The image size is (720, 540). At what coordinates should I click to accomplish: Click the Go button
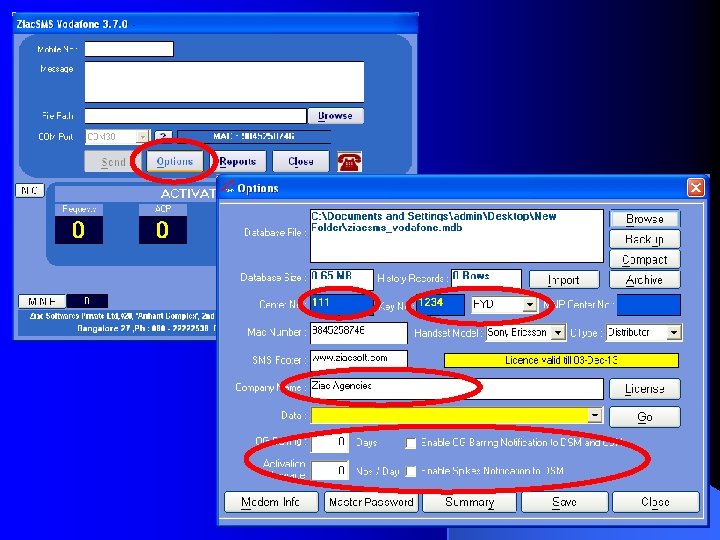[645, 417]
